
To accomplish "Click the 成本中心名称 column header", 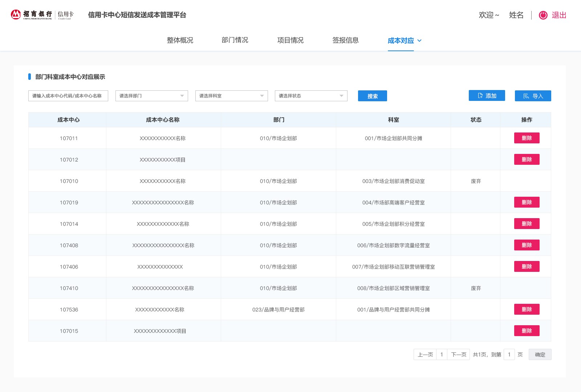I will click(163, 120).
